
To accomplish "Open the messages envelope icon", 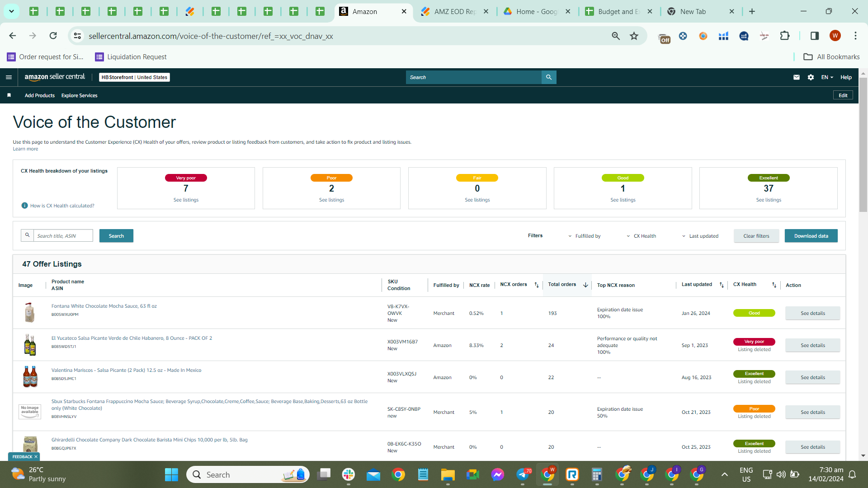I will pos(797,77).
